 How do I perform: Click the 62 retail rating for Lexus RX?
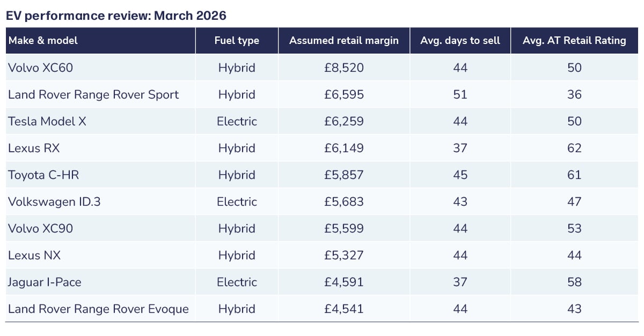pos(574,148)
